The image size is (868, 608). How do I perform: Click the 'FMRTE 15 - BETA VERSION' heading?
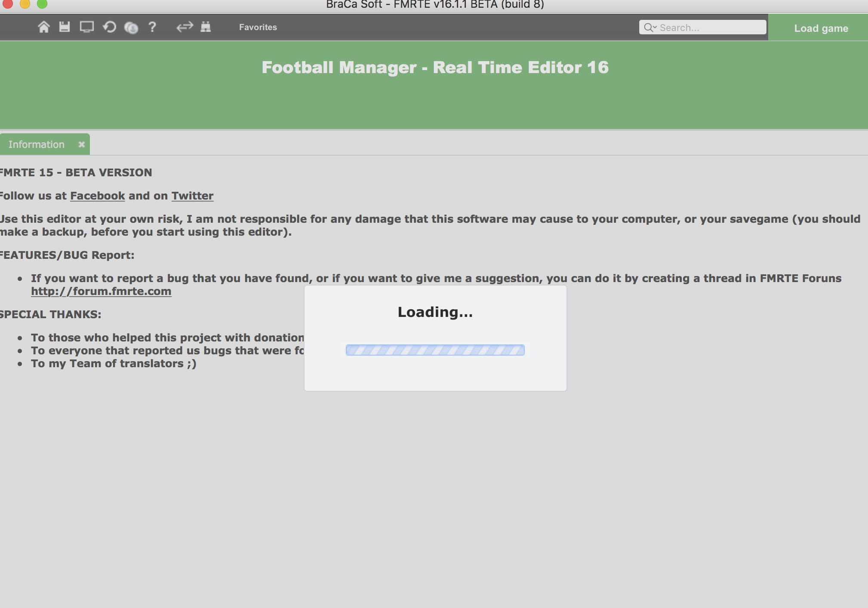point(76,172)
